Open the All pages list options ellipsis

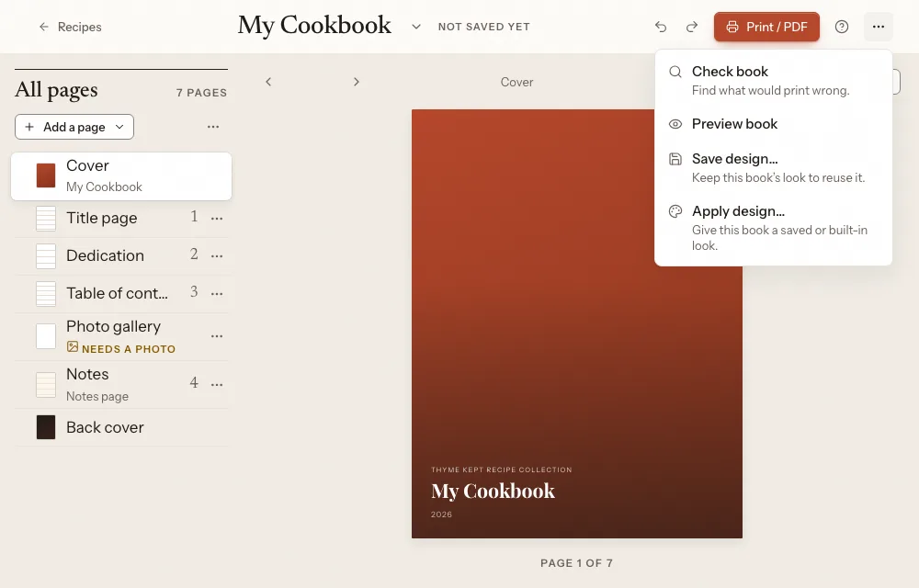[x=213, y=127]
